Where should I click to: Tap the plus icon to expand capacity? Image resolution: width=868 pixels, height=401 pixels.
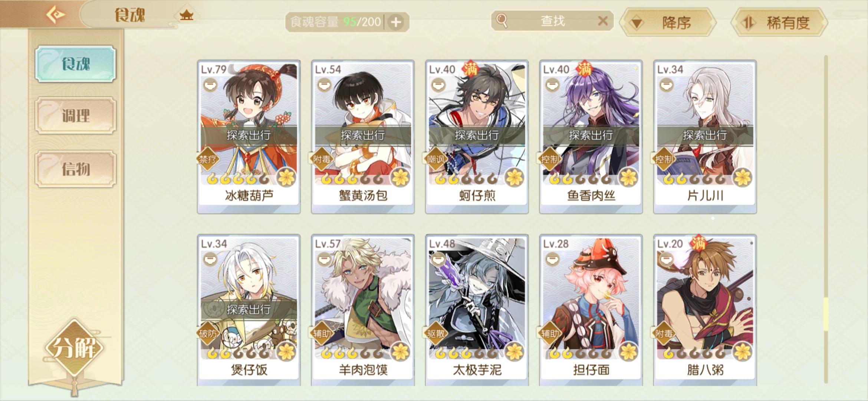coord(396,22)
